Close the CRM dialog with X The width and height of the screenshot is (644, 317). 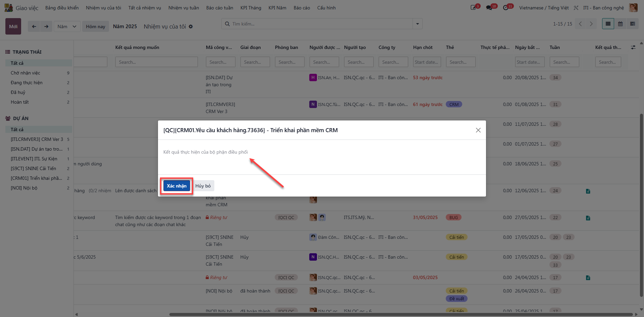point(478,130)
